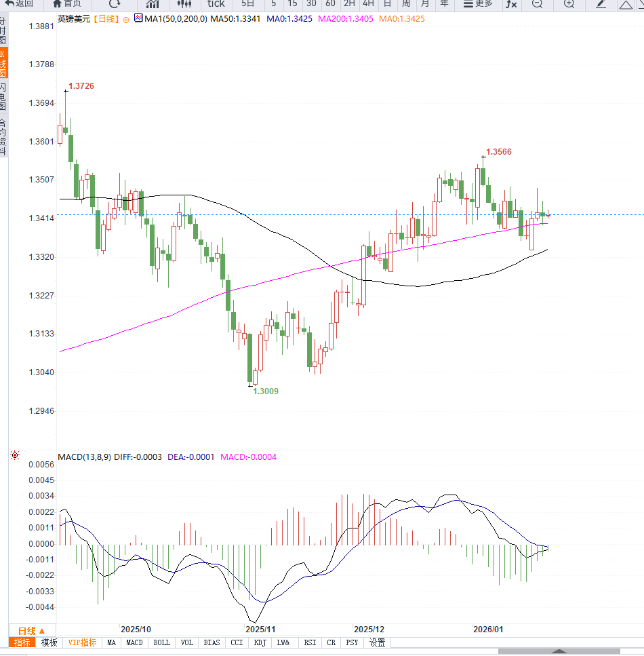The image size is (644, 656).
Task: Click the 1.3726 high price marker
Action: coord(81,85)
